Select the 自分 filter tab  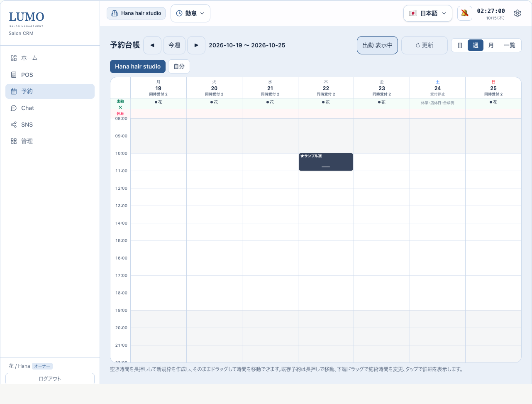click(179, 66)
